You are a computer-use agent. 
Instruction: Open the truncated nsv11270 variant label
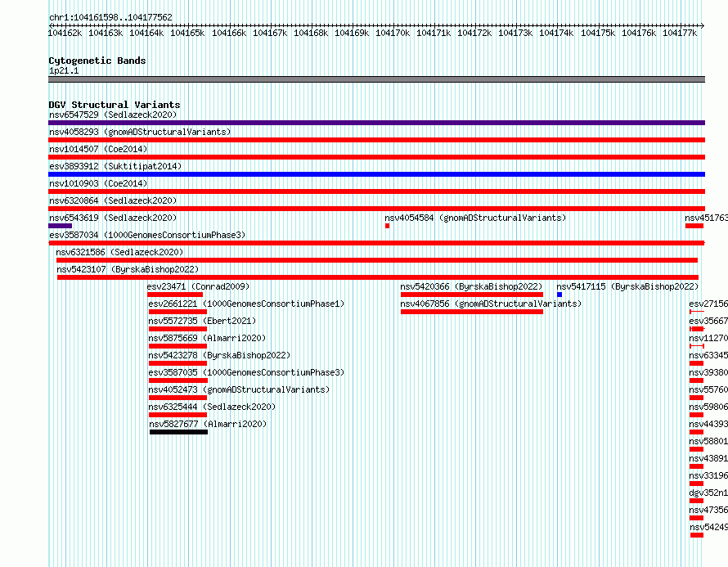click(708, 338)
